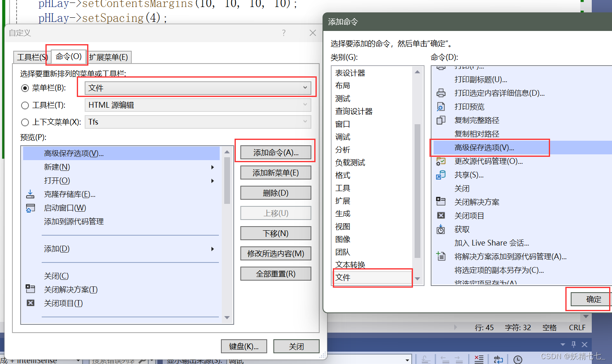Open the 文件 menu bar dropdown
Viewport: 612px width, 364px height.
click(x=198, y=88)
